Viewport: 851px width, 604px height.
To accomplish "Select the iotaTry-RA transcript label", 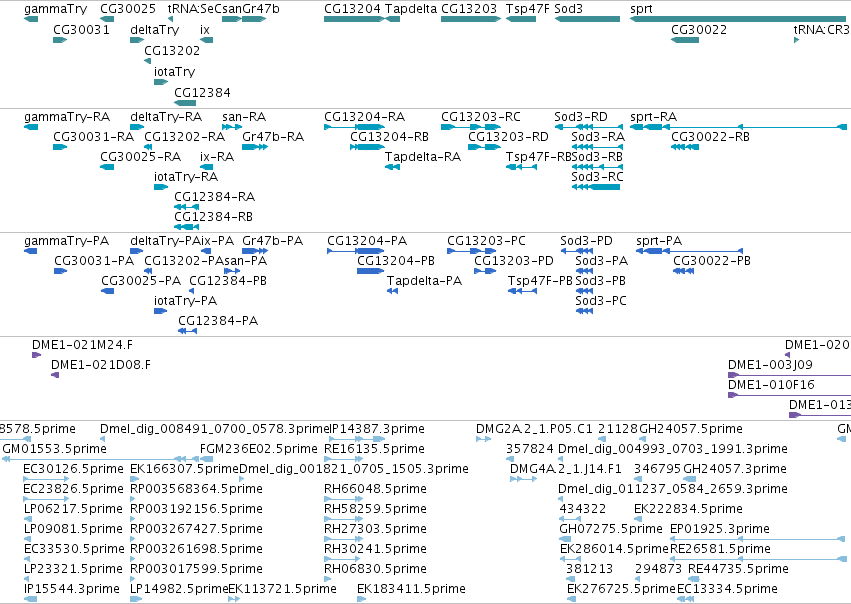I will pyautogui.click(x=186, y=177).
